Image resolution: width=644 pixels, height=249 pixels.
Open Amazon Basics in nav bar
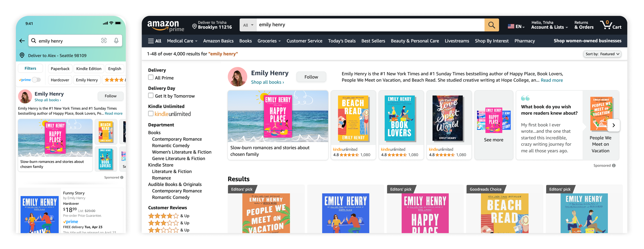click(x=218, y=41)
